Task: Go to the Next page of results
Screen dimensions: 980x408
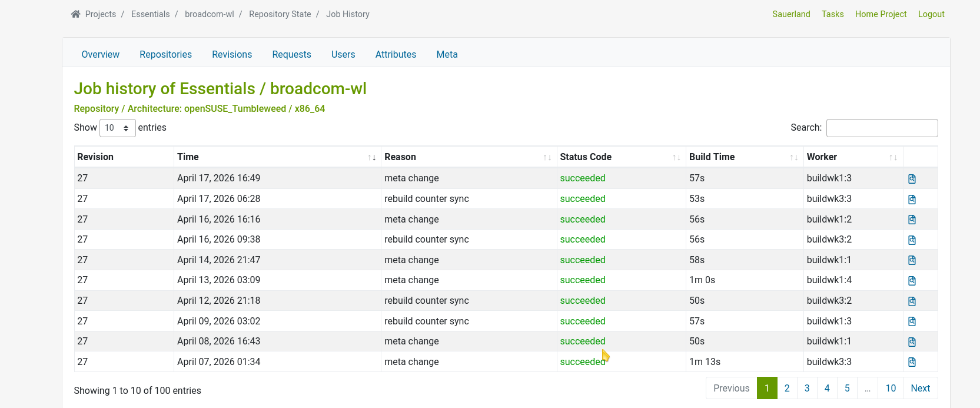Action: tap(920, 388)
